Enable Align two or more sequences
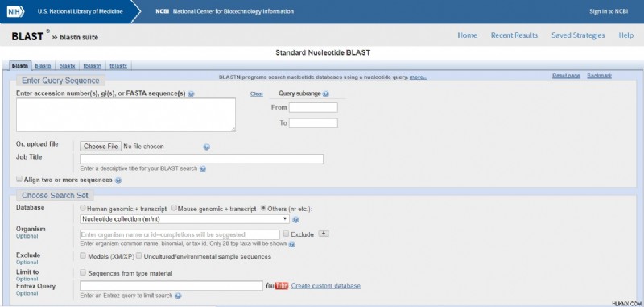Image resolution: width=644 pixels, height=307 pixels. point(19,179)
